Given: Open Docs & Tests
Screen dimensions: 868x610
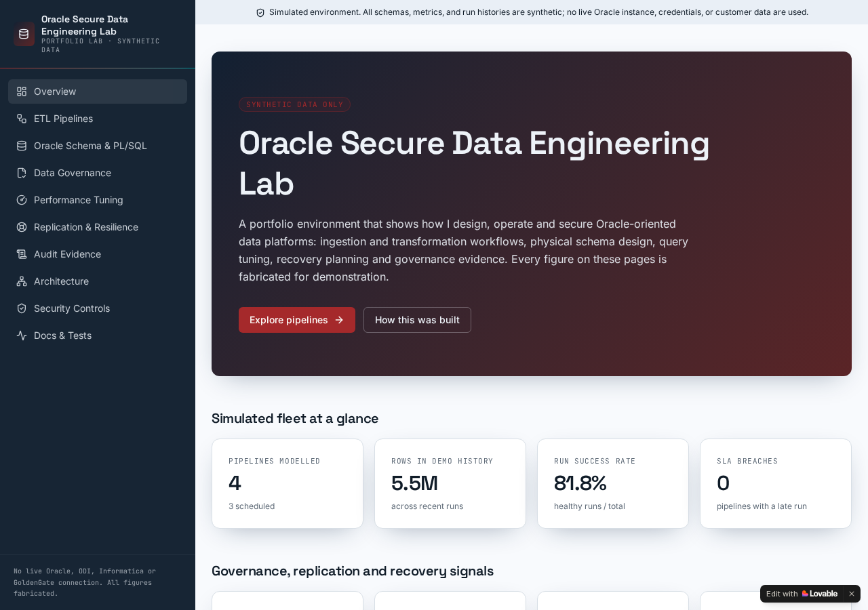Looking at the screenshot, I should coord(98,335).
